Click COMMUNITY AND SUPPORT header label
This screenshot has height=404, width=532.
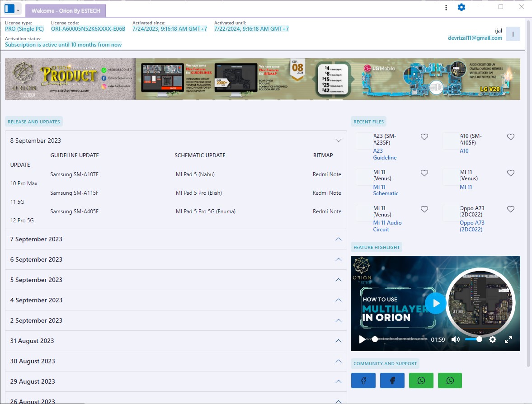tap(385, 363)
